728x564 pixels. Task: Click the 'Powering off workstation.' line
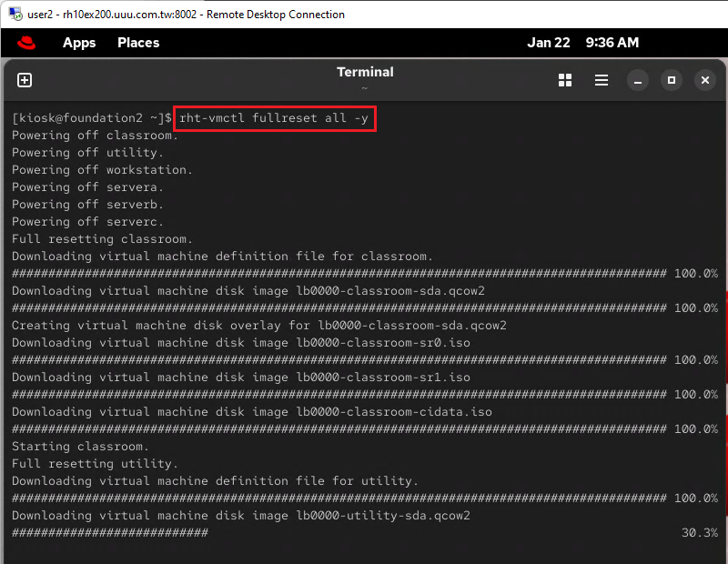tap(102, 170)
